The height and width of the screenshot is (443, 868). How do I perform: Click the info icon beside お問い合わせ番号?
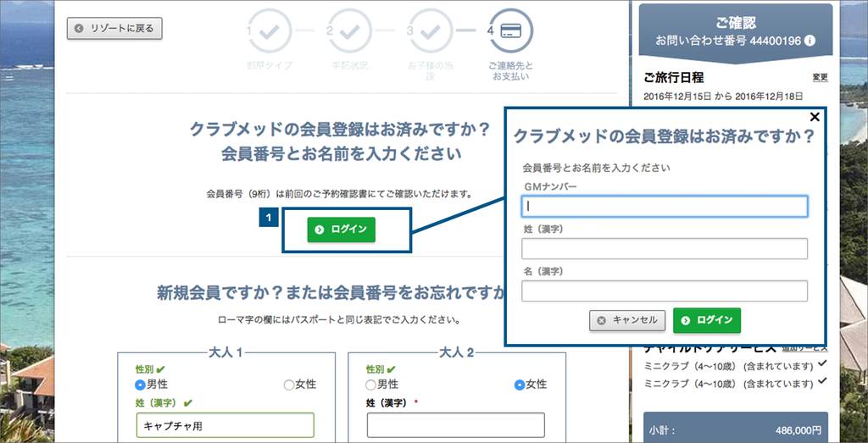[x=810, y=41]
